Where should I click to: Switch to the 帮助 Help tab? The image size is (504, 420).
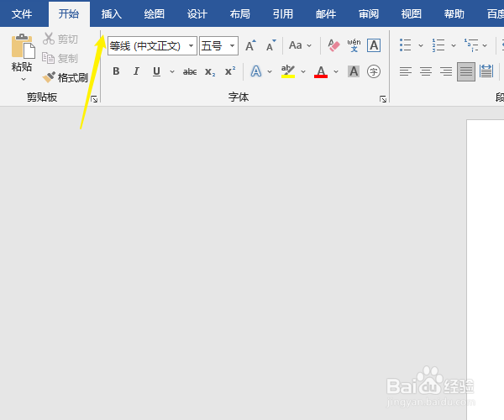454,13
